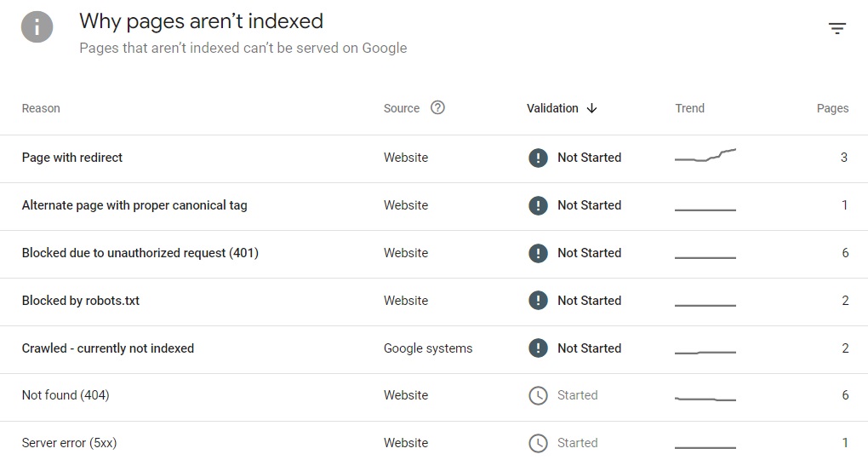
Task: Click the Reason column header
Action: click(x=41, y=108)
